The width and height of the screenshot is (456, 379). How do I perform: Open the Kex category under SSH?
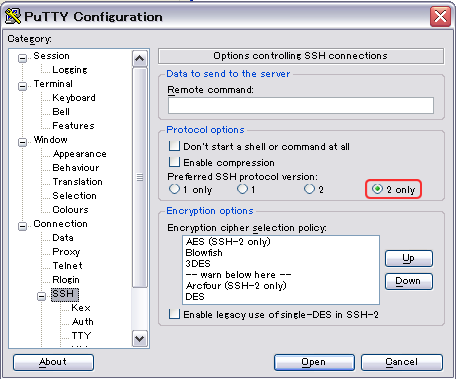[x=81, y=308]
